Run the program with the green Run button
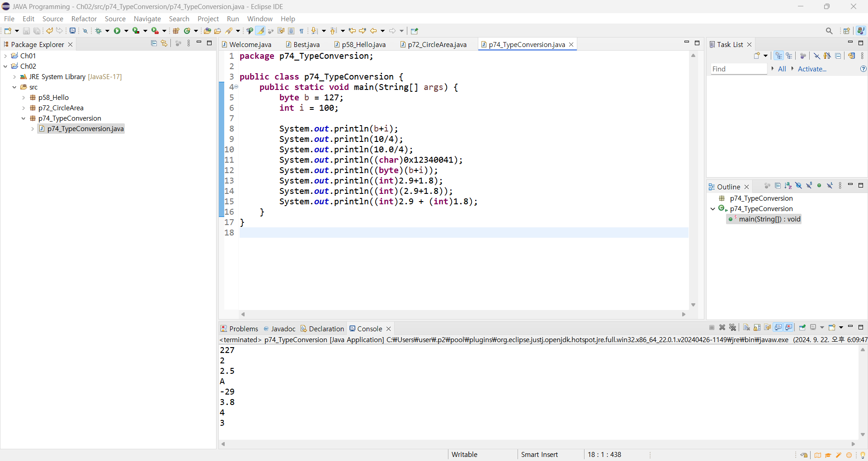This screenshot has width=868, height=461. tap(117, 31)
